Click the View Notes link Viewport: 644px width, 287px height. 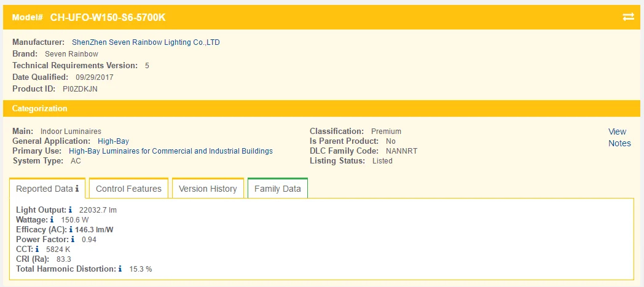pos(619,137)
